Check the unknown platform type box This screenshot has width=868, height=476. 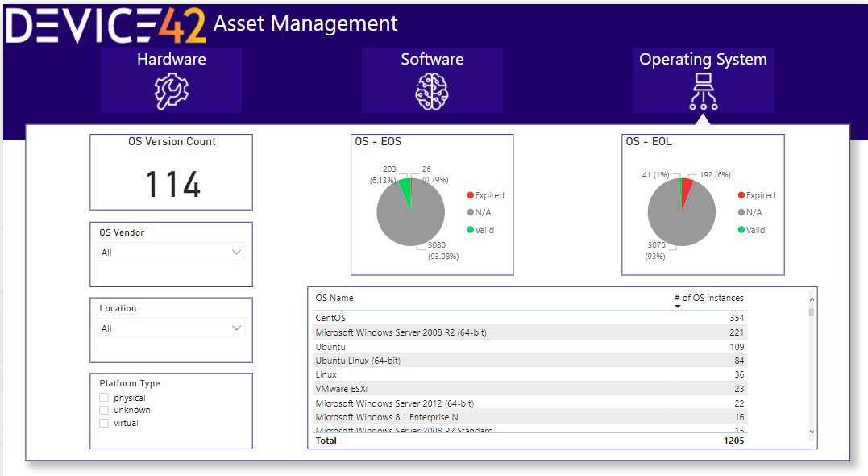tap(104, 410)
